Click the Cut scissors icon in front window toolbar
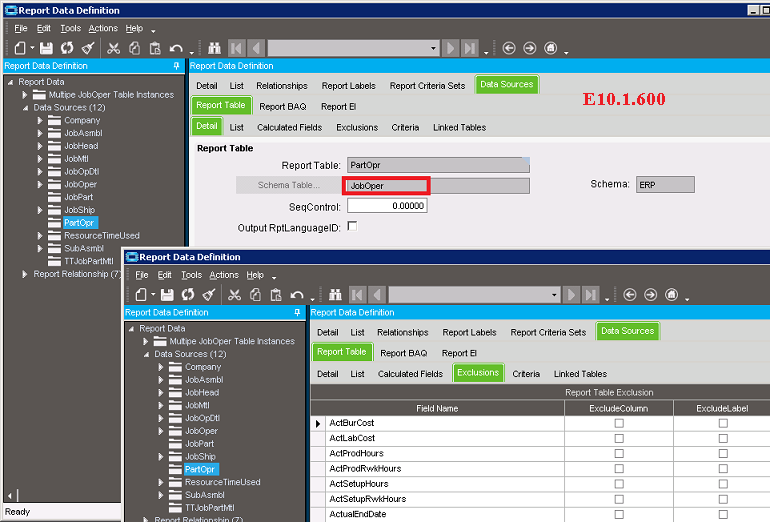The height and width of the screenshot is (522, 770). coord(234,295)
